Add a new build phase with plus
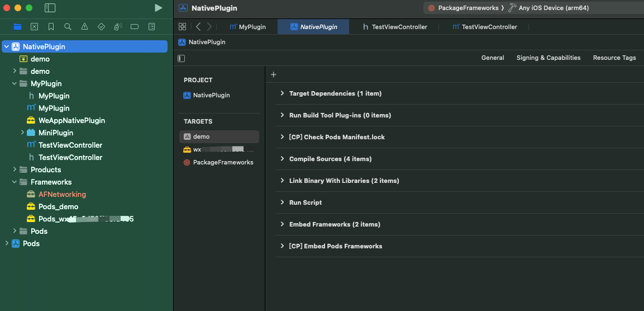This screenshot has width=644, height=311. (274, 74)
